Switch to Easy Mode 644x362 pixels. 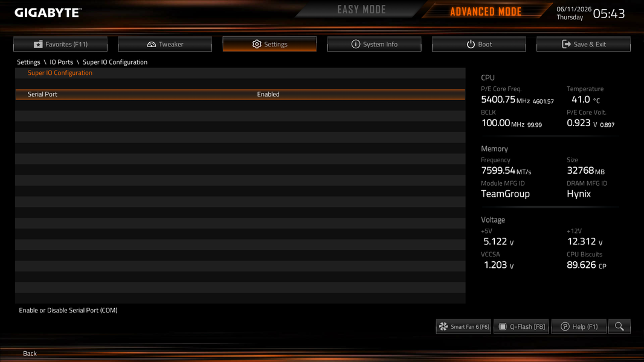(x=361, y=10)
